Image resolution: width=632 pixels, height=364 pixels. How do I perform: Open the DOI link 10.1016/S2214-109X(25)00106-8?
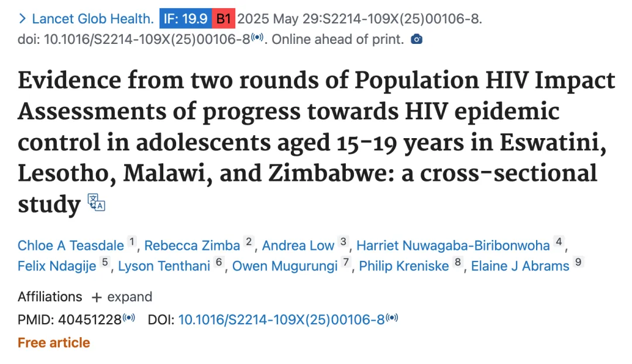click(x=281, y=320)
